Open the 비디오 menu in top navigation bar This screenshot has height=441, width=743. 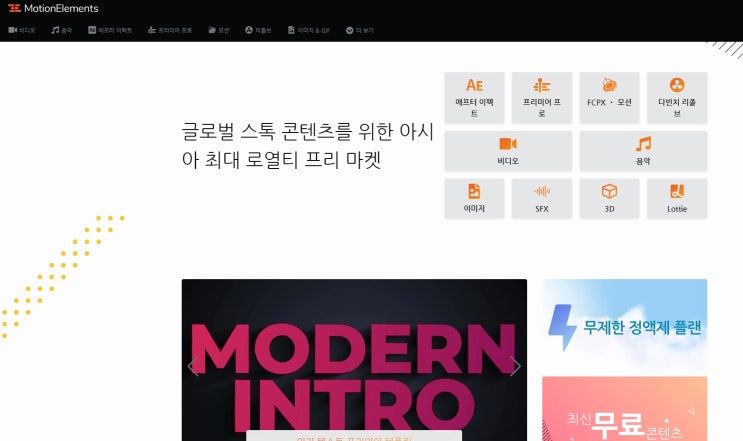(22, 30)
